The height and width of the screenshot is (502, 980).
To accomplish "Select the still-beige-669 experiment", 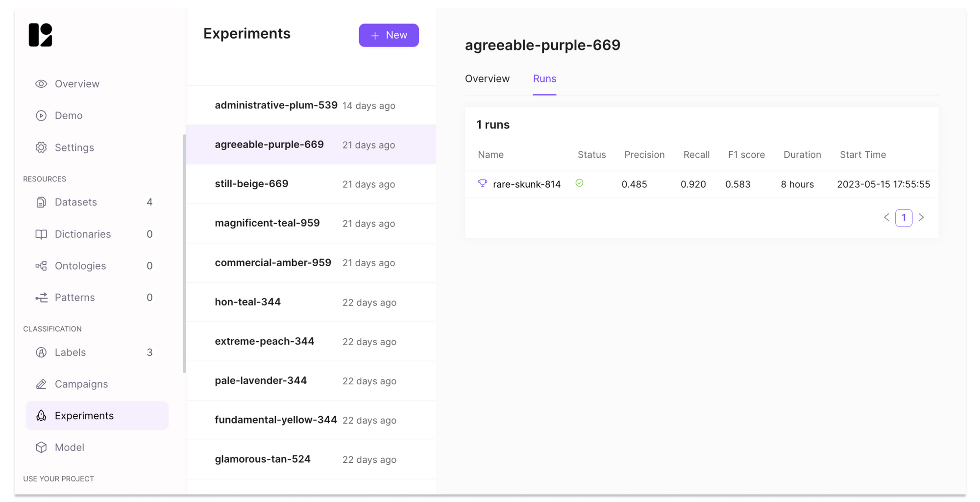I will (x=251, y=183).
